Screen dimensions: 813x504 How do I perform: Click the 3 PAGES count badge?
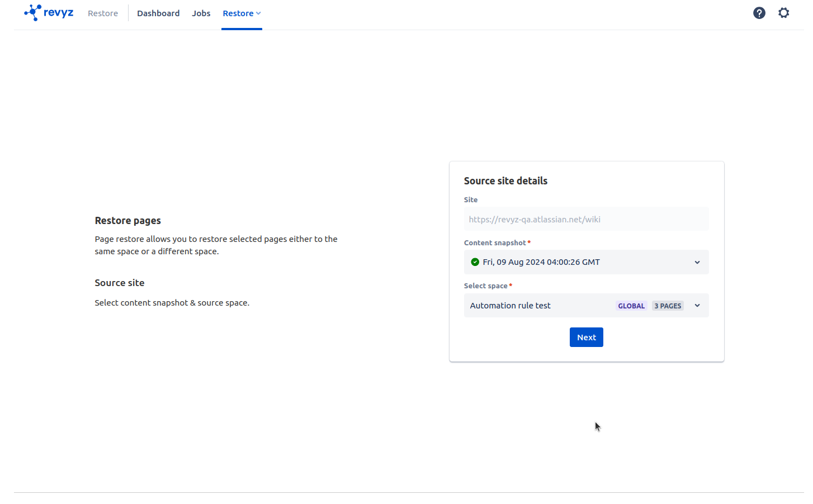point(668,306)
